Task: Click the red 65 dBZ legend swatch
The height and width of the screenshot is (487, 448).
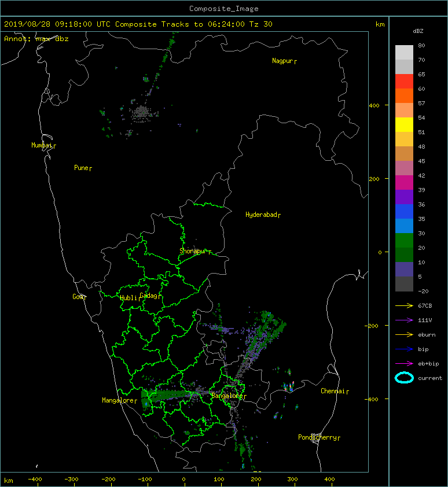Action: (x=404, y=81)
